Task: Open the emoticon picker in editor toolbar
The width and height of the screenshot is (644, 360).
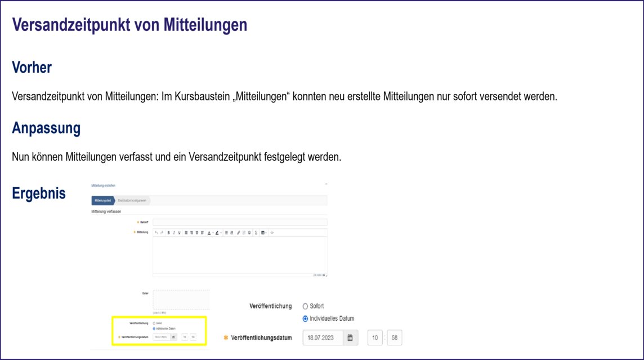Action: [249, 233]
